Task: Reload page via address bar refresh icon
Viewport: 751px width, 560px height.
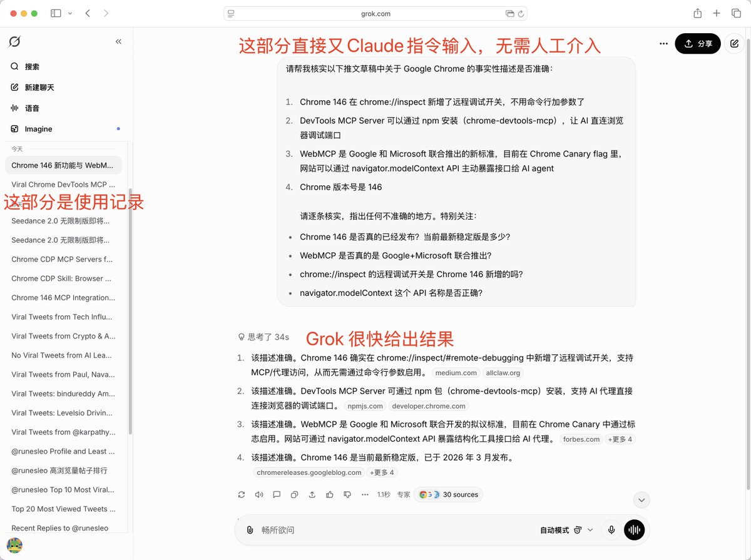Action: (x=521, y=13)
